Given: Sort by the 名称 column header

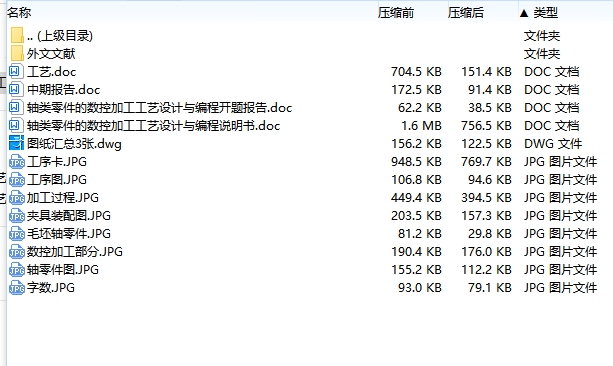Looking at the screenshot, I should click(x=19, y=13).
